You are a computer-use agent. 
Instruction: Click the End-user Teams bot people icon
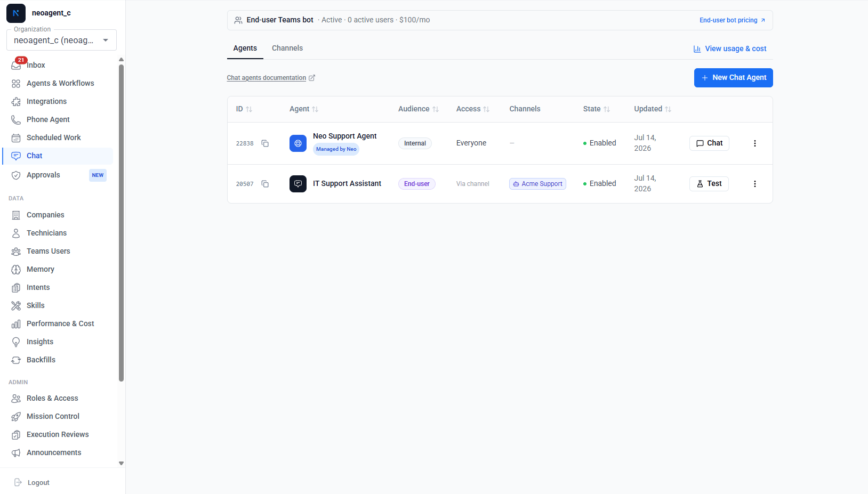point(238,20)
